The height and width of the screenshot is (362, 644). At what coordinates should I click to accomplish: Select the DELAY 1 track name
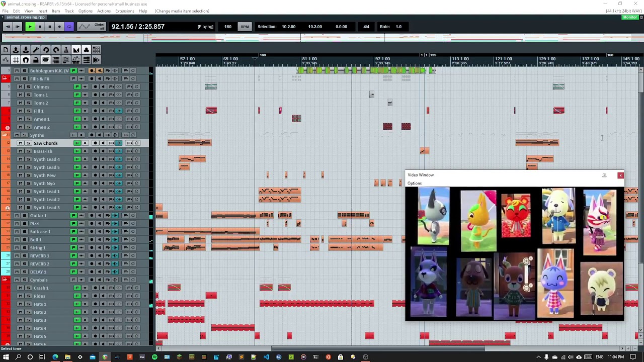point(38,272)
